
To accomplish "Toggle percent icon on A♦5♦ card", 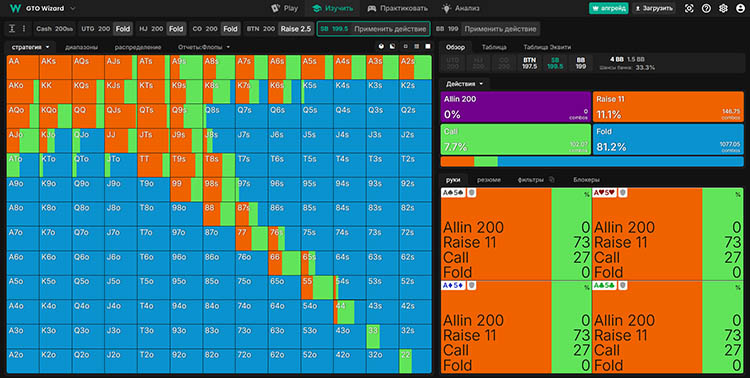I will tap(586, 288).
